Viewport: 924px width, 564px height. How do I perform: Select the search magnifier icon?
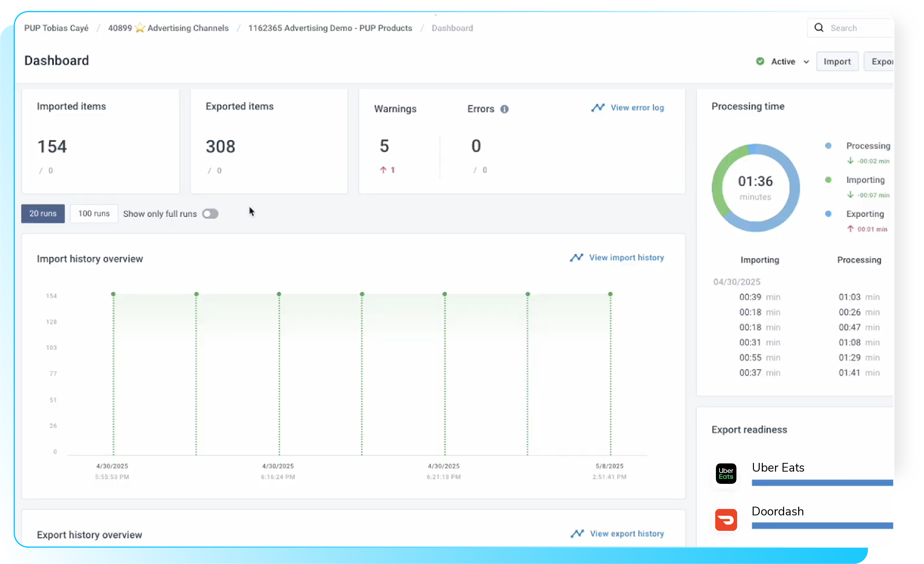click(819, 28)
